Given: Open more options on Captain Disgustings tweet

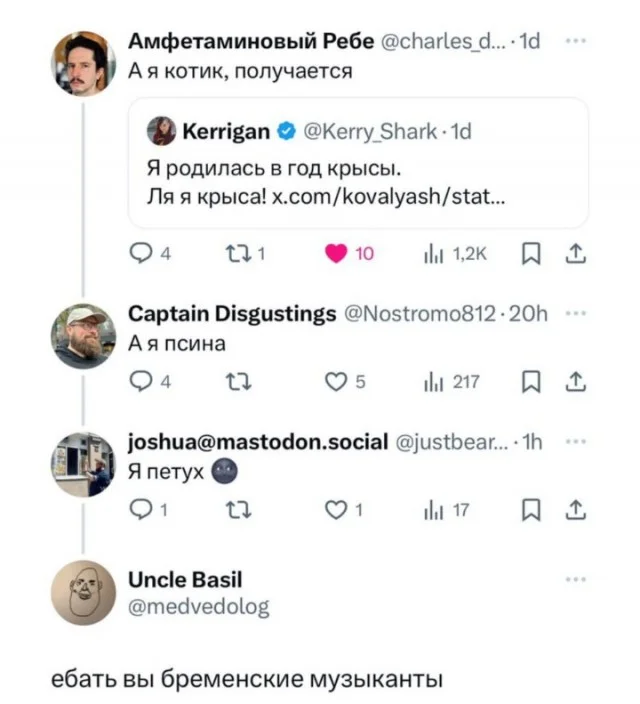Looking at the screenshot, I should coord(574,313).
